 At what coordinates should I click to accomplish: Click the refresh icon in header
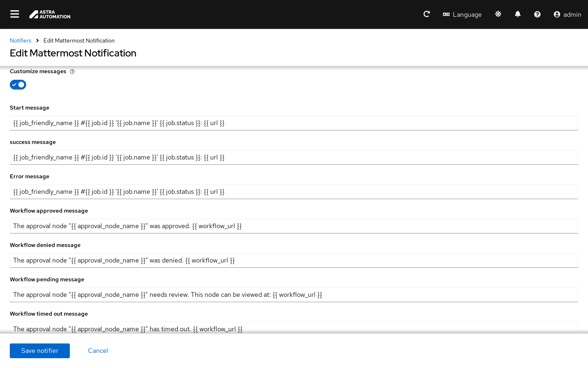click(x=427, y=14)
